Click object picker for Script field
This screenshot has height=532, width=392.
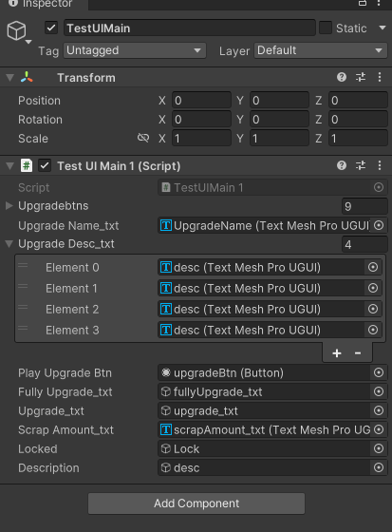[379, 187]
